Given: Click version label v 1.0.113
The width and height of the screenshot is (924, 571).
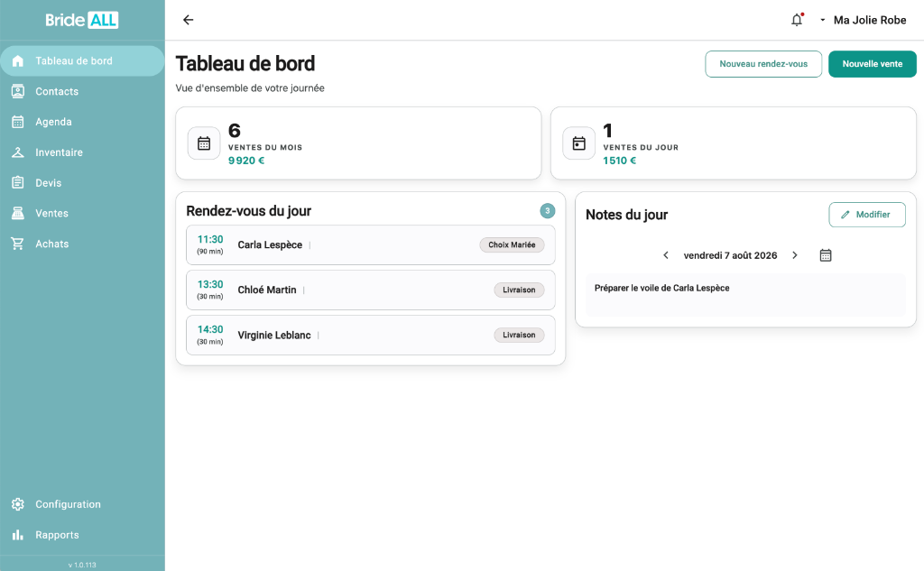Looking at the screenshot, I should (x=82, y=565).
